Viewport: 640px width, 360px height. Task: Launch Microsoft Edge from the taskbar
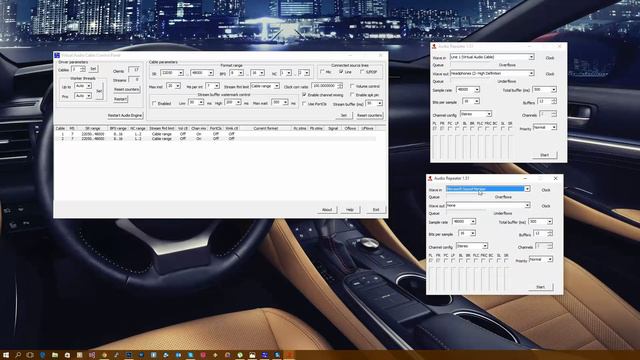coord(42,355)
